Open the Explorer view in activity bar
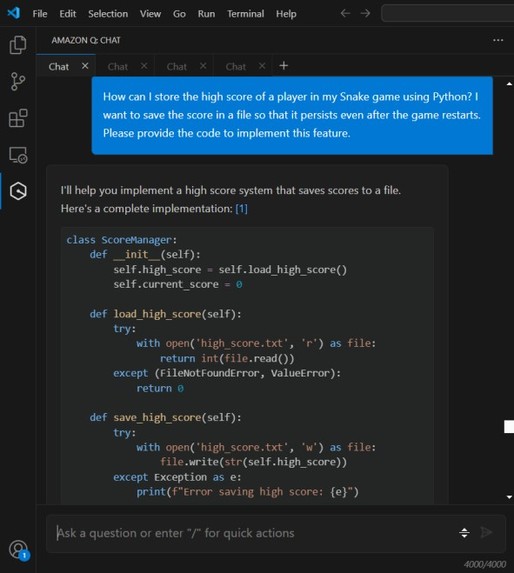Screen dimensions: 514x573 [x=18, y=45]
